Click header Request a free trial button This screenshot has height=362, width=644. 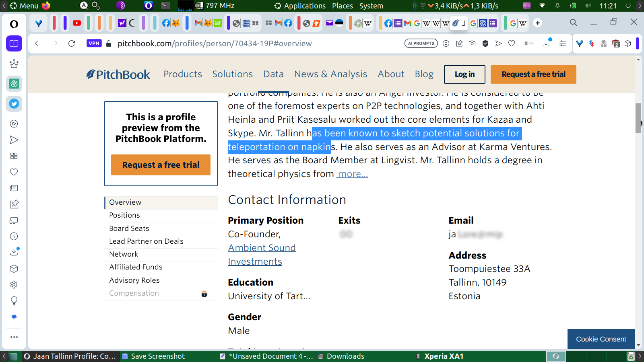(x=533, y=74)
